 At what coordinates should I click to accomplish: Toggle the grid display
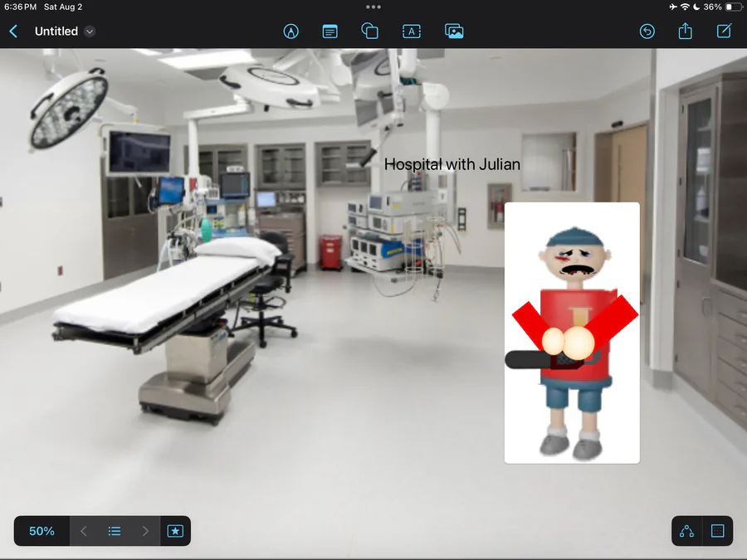coord(717,531)
